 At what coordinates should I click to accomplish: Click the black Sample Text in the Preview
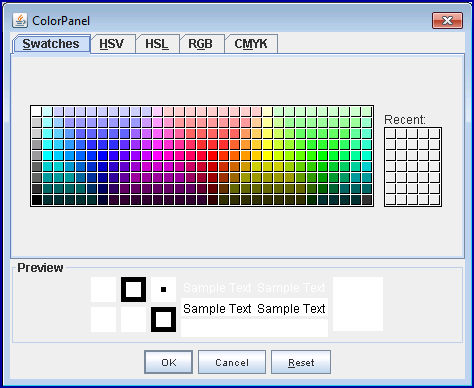click(254, 309)
